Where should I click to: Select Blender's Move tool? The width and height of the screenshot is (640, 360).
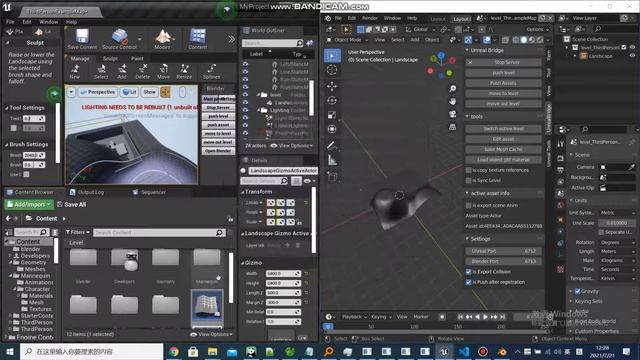pyautogui.click(x=332, y=86)
